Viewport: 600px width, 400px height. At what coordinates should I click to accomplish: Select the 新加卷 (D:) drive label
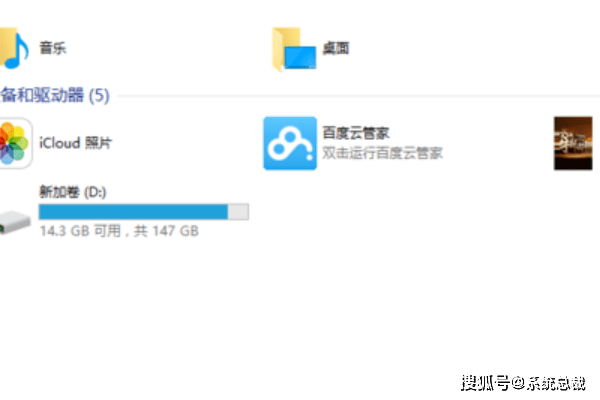(x=73, y=192)
